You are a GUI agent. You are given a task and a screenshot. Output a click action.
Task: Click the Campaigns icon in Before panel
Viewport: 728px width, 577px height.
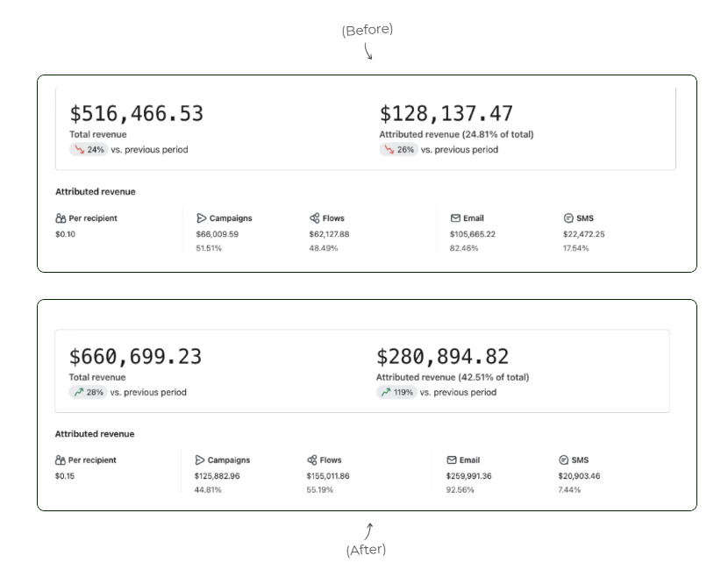[202, 218]
